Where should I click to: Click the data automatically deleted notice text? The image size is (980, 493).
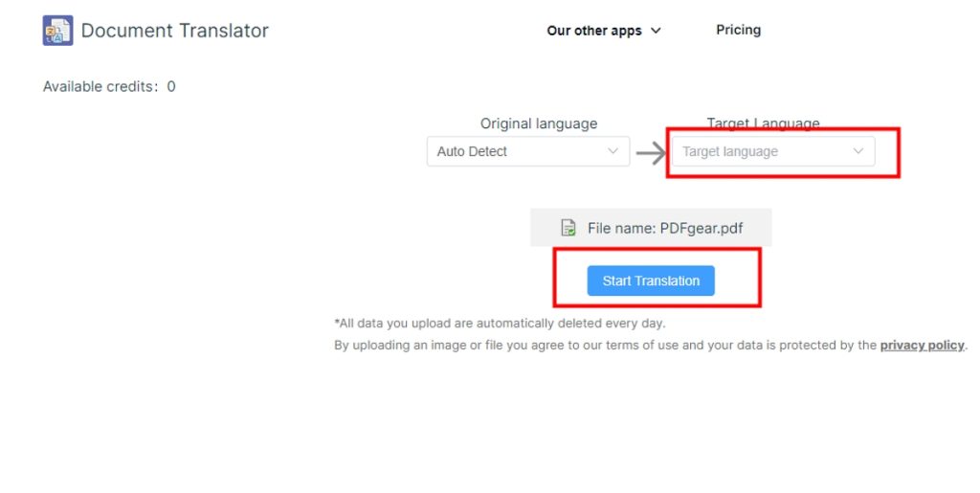(x=500, y=323)
